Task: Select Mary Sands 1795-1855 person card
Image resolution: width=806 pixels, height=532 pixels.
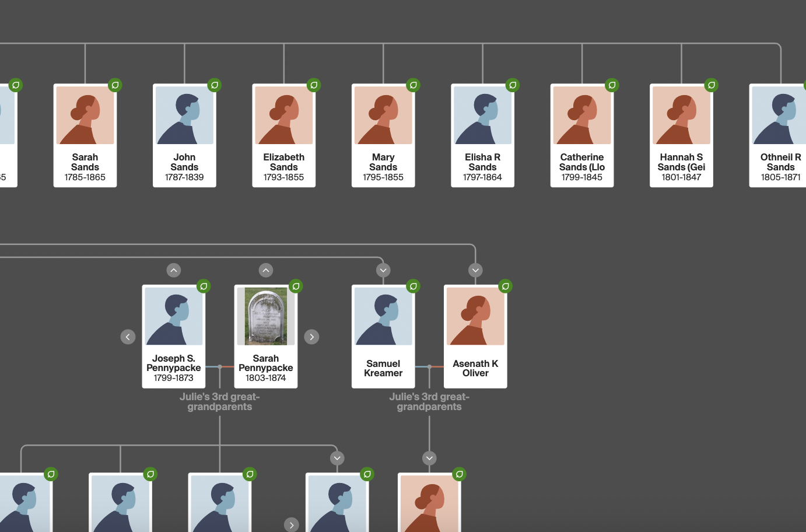Action: point(383,135)
